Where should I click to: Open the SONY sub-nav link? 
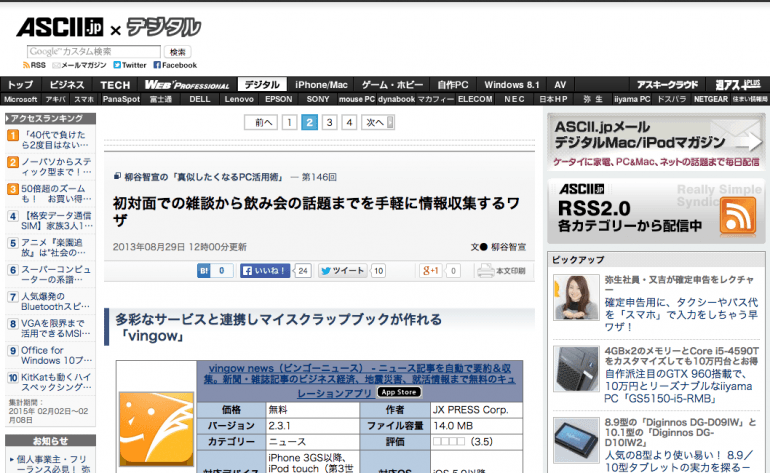[x=318, y=99]
